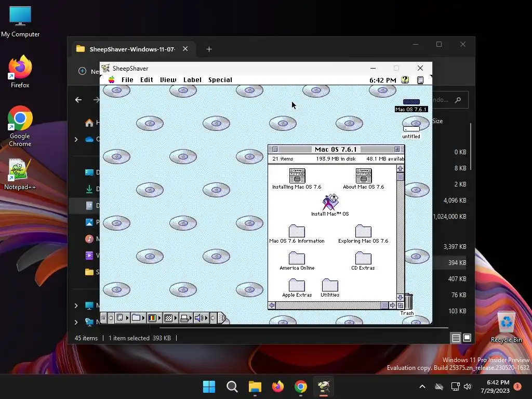Switch Explorer to large thumbnails view
Screen dimensions: 532x399
point(467,338)
